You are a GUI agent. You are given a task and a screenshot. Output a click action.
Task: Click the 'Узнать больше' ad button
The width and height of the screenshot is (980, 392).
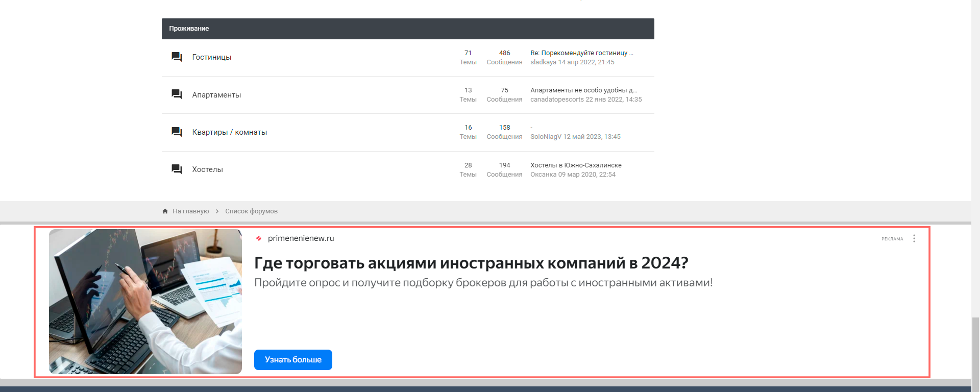(x=293, y=360)
